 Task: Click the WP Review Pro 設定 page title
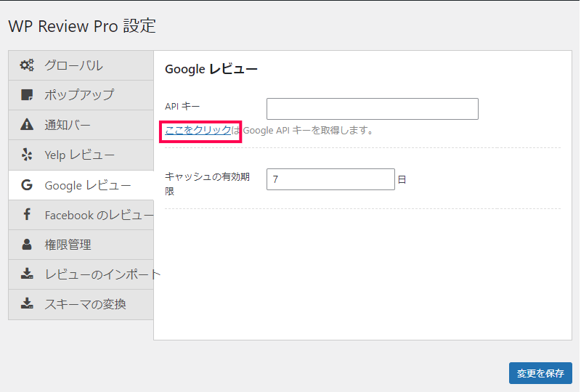coord(82,26)
